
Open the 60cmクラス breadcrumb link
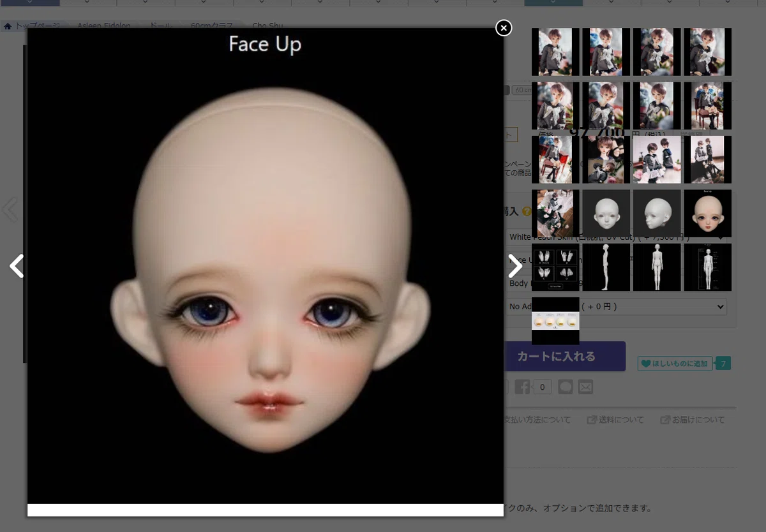[x=212, y=26]
